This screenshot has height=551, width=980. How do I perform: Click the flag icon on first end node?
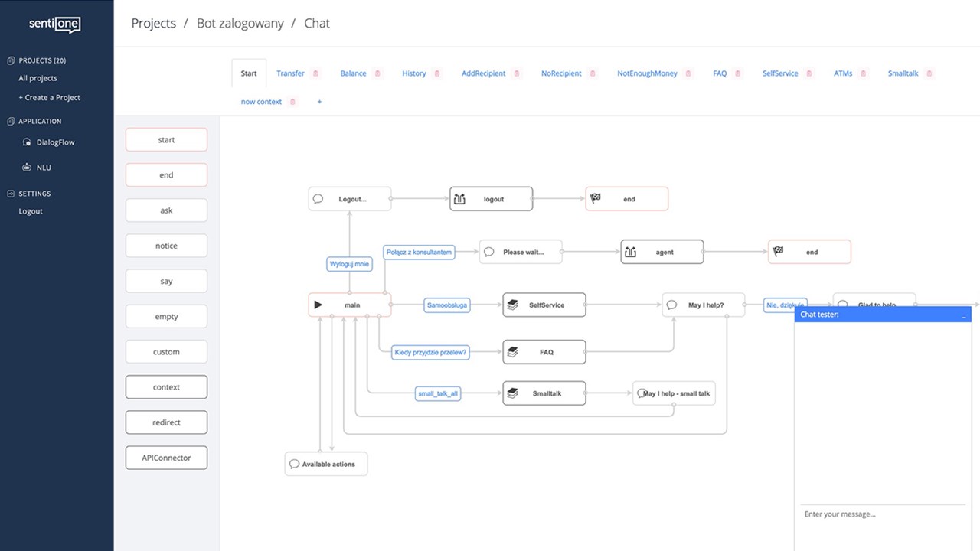click(596, 198)
